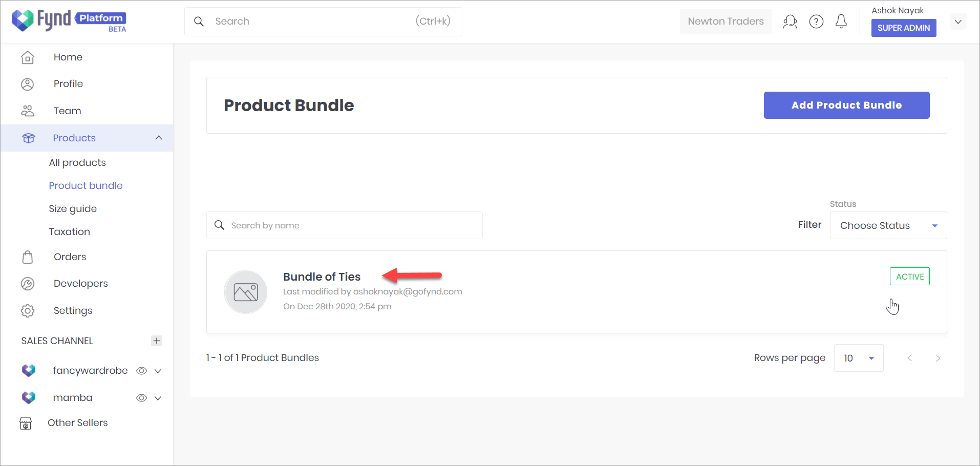Switch to the Product bundle menu item
This screenshot has height=466, width=980.
(86, 185)
